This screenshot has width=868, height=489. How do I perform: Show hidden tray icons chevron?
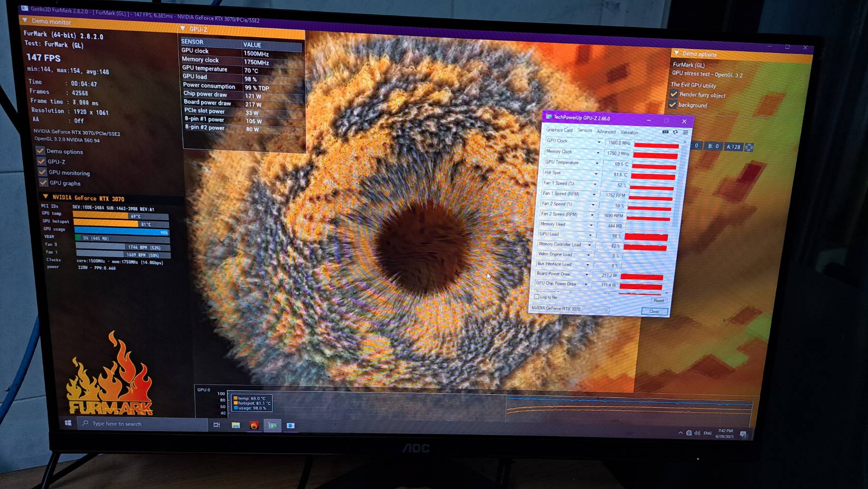point(680,433)
